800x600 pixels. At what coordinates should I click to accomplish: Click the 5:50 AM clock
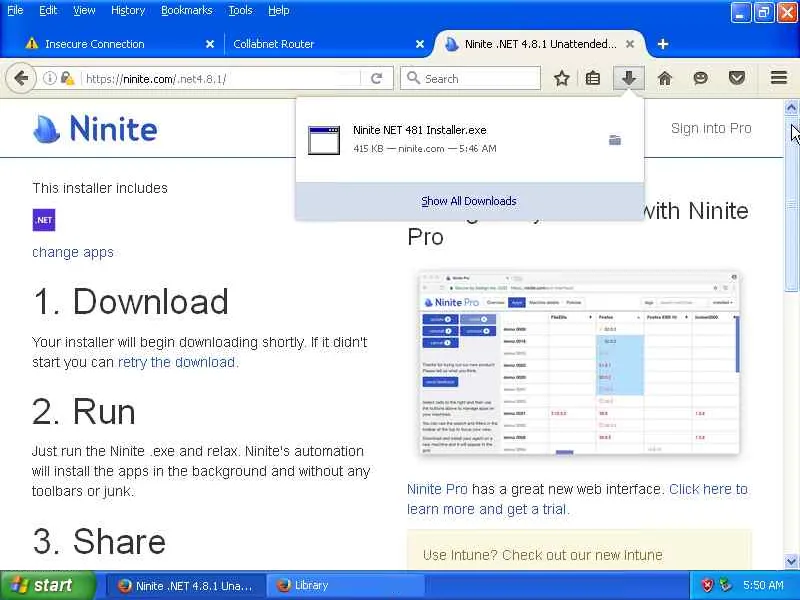763,585
